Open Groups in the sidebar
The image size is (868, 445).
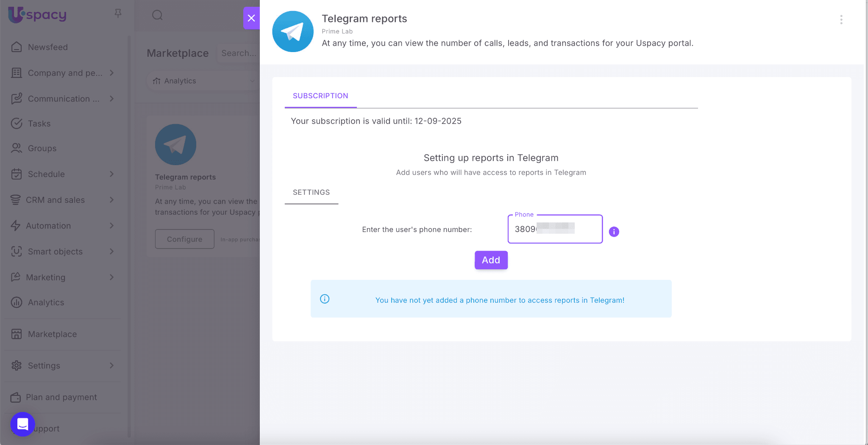pyautogui.click(x=42, y=148)
